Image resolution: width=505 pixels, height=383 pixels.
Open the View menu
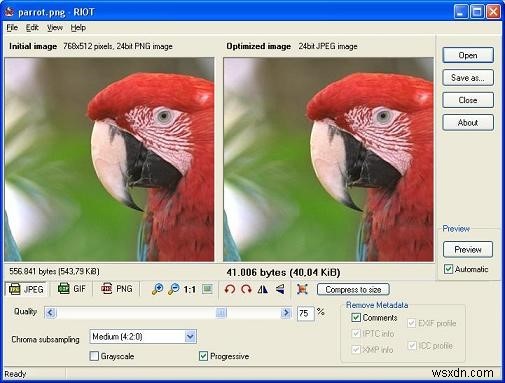pyautogui.click(x=55, y=28)
